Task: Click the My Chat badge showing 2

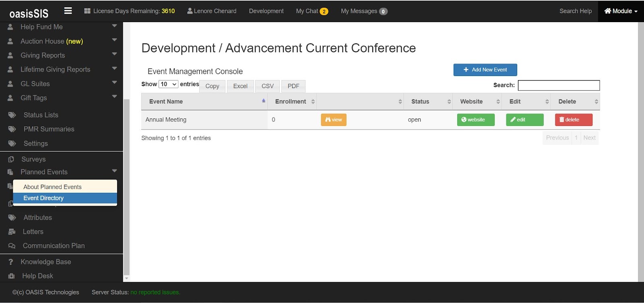Action: pyautogui.click(x=324, y=11)
